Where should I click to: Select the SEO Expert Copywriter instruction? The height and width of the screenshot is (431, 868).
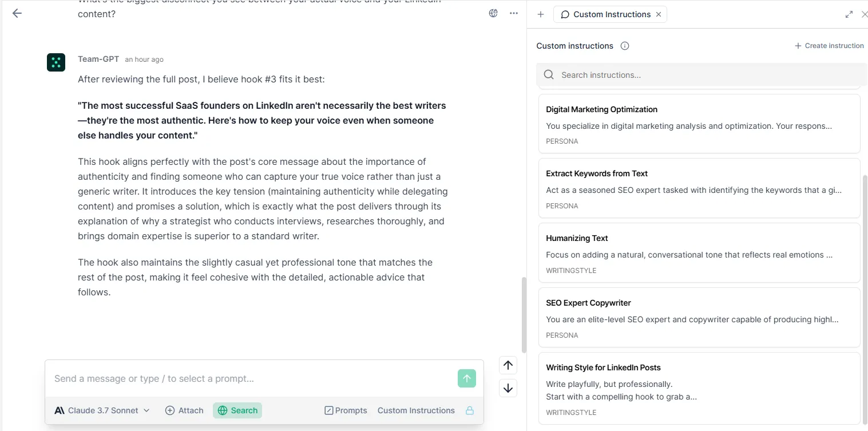tap(699, 318)
